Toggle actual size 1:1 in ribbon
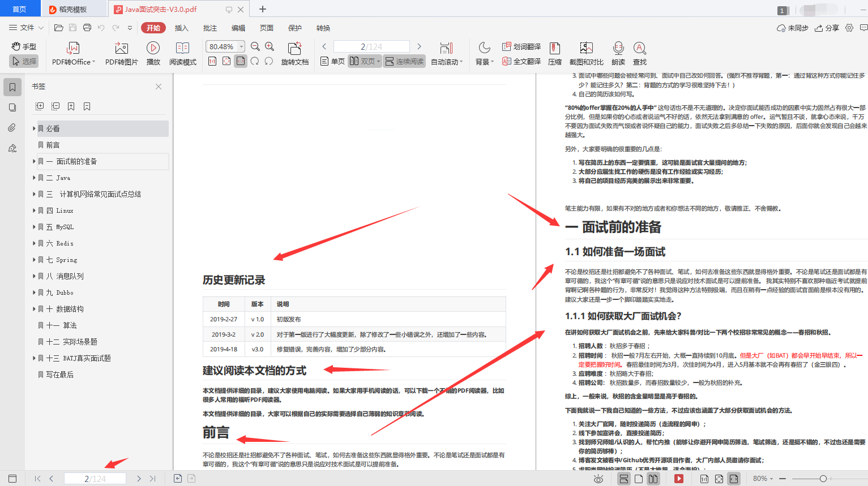The width and height of the screenshot is (868, 486). pyautogui.click(x=212, y=61)
